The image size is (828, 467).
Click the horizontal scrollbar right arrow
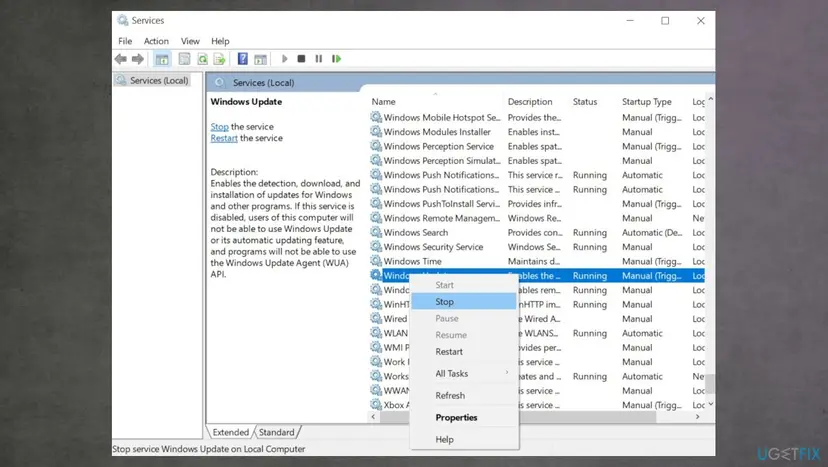(698, 416)
